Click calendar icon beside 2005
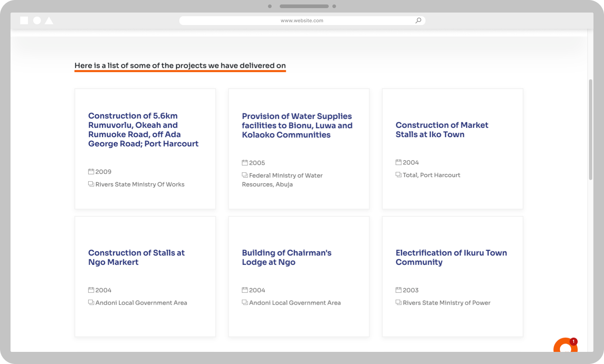Screen dimensions: 604x364 tap(245, 163)
